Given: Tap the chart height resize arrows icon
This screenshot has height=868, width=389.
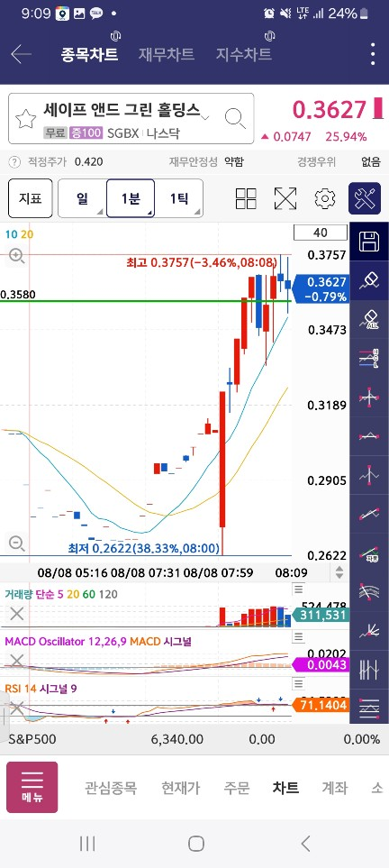Looking at the screenshot, I should point(339,572).
